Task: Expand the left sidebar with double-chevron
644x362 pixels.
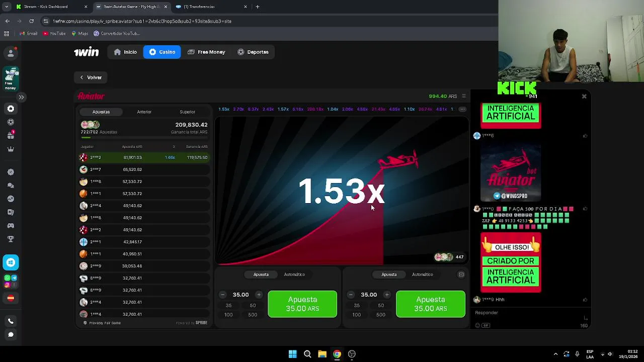Action: click(x=21, y=97)
